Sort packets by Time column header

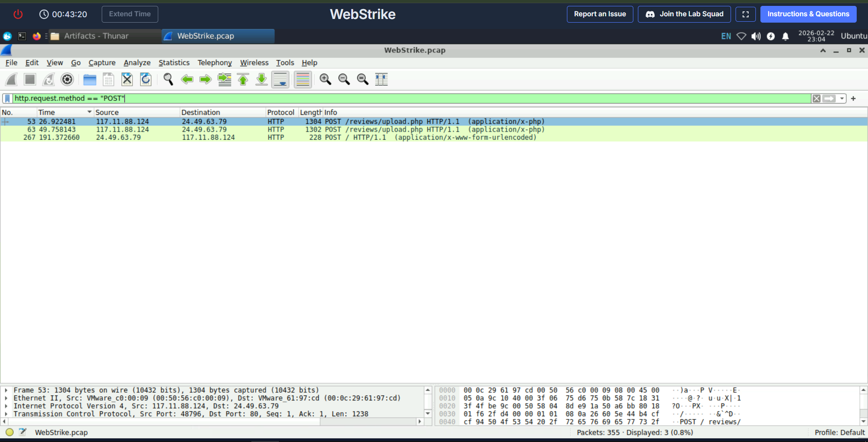click(65, 112)
